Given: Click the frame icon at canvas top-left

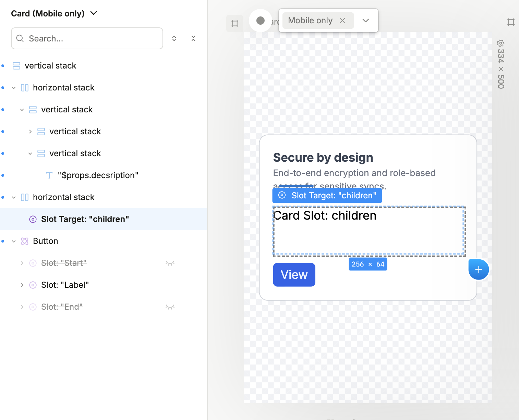Looking at the screenshot, I should click(235, 24).
